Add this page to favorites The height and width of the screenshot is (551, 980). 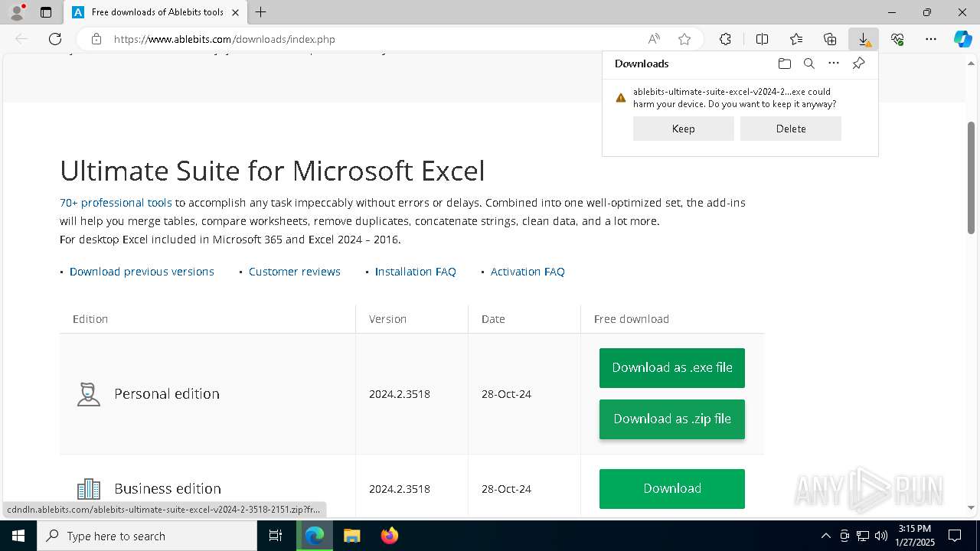pos(684,39)
